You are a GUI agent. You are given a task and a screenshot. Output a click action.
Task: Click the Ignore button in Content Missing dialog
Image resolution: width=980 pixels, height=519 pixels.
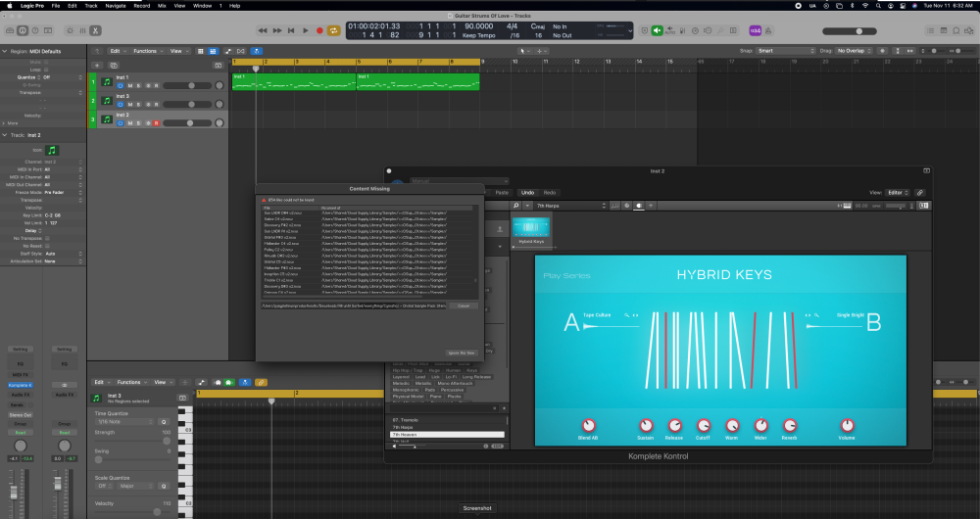463,353
